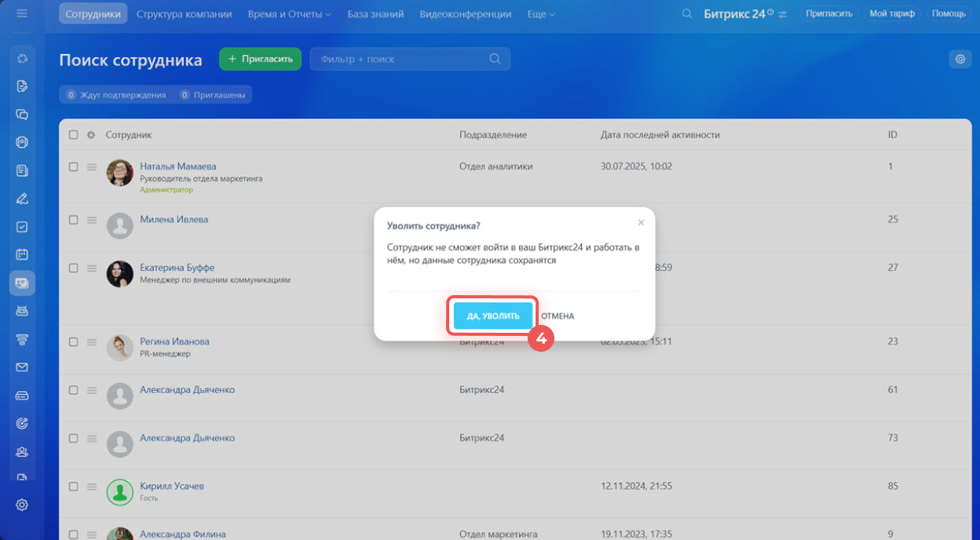
Task: Open the hamburger menu at sidebar top
Action: click(22, 14)
